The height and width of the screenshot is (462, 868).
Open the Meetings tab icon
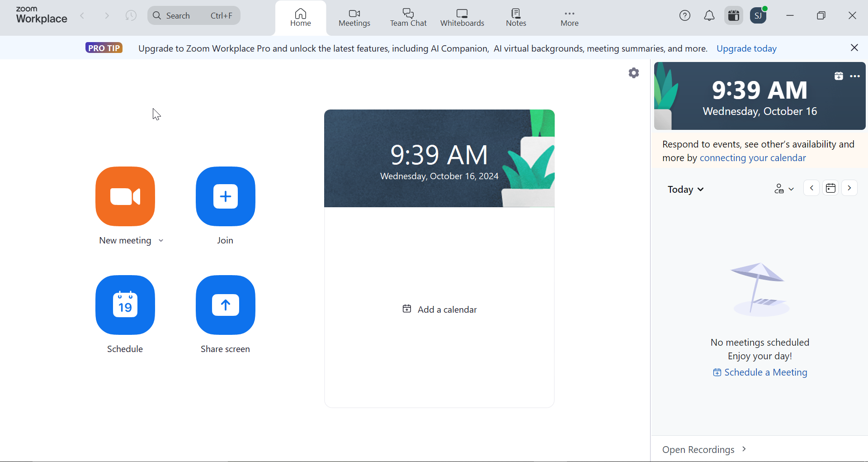pos(354,14)
